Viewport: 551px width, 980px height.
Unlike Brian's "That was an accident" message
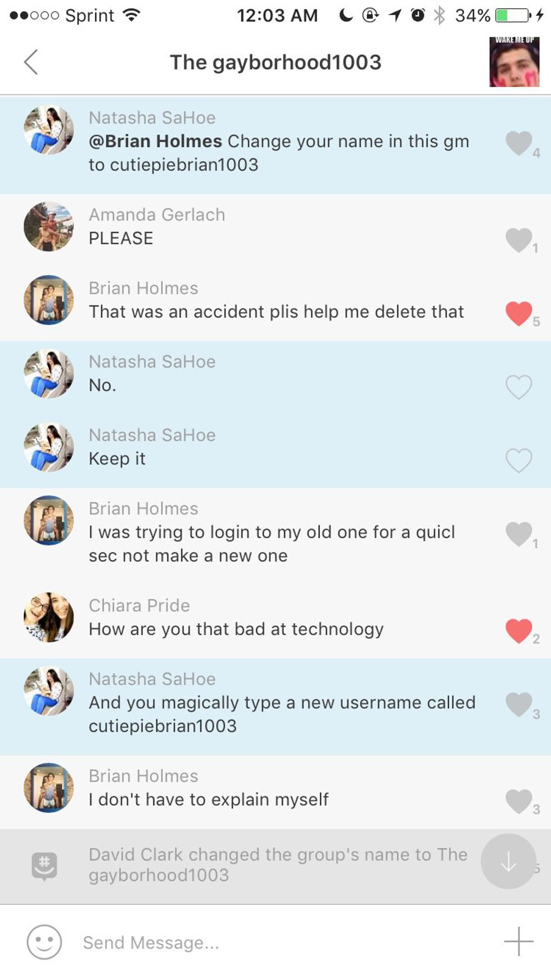click(x=518, y=314)
